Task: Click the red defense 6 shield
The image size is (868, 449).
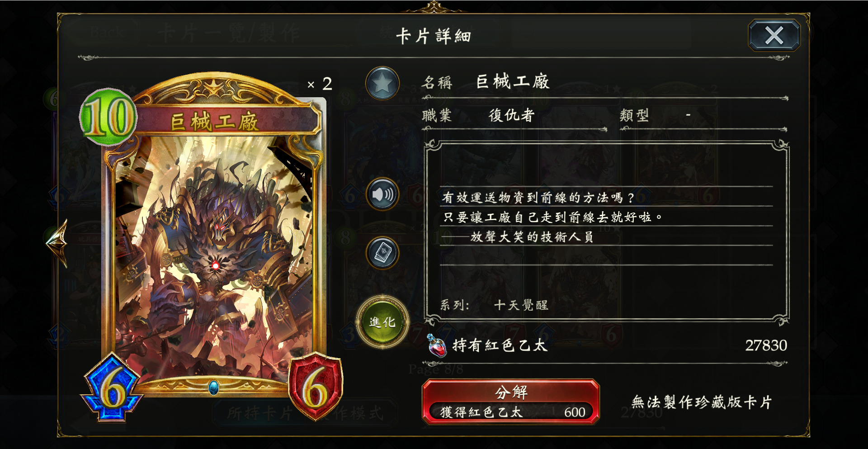Action: pos(316,387)
